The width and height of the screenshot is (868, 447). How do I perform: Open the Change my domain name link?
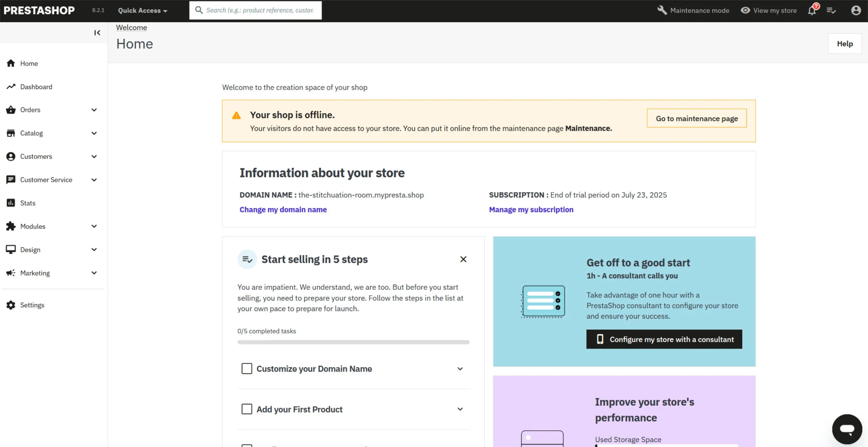283,209
